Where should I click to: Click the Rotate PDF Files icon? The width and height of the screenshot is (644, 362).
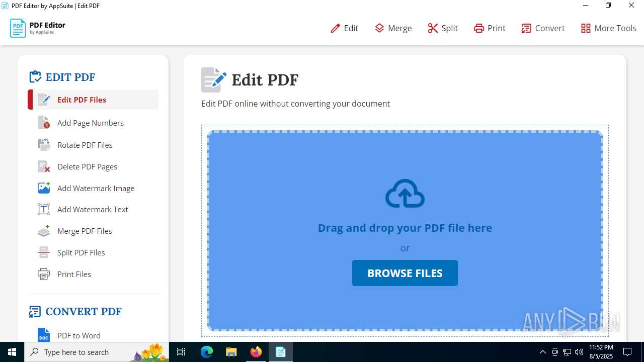click(44, 145)
